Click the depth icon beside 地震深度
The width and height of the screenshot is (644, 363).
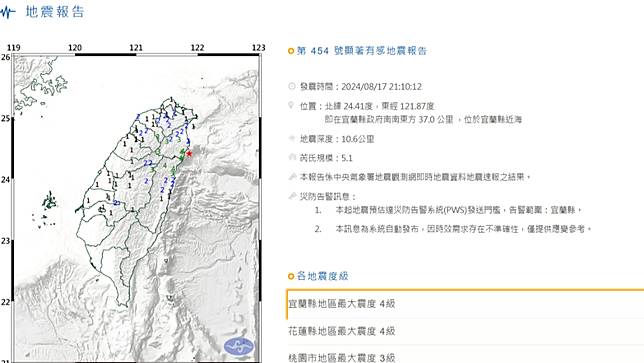click(292, 138)
